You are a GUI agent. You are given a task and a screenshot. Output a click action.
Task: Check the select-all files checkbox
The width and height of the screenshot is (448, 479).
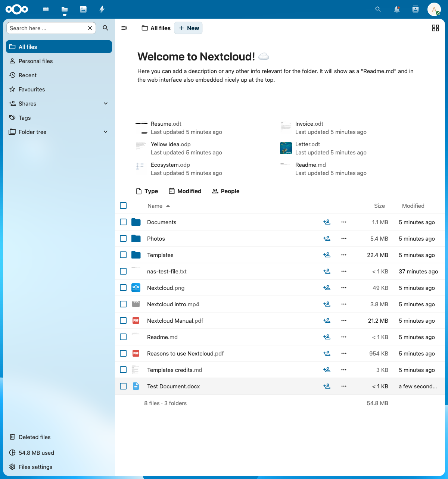point(123,206)
